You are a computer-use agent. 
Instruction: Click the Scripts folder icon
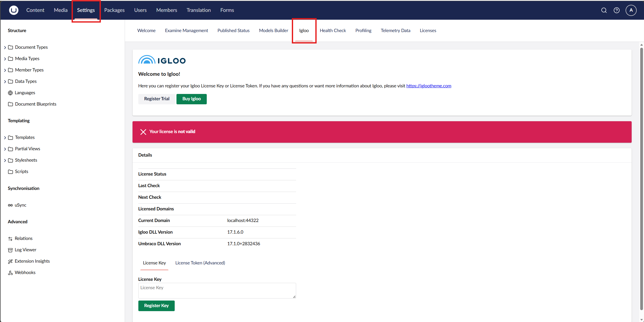coord(10,171)
